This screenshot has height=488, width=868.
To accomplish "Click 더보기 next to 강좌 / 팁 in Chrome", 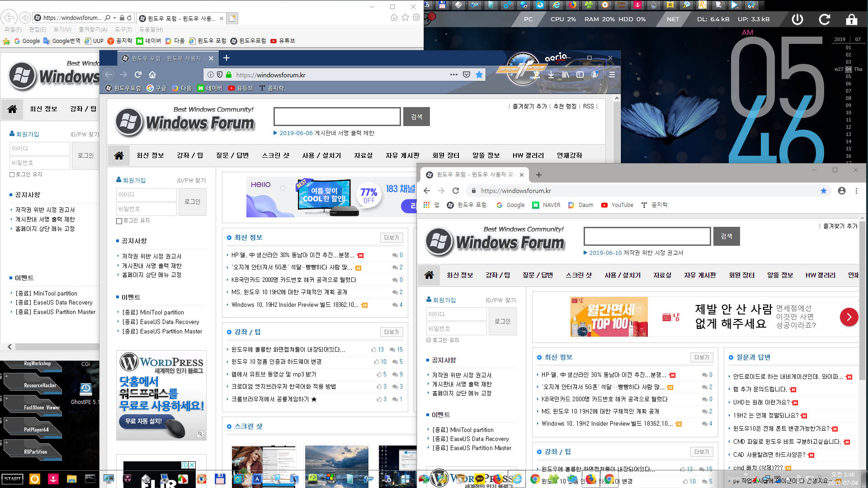I will (x=702, y=452).
